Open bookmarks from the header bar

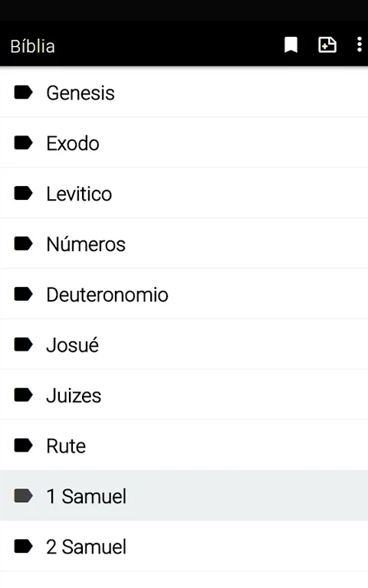(x=291, y=45)
